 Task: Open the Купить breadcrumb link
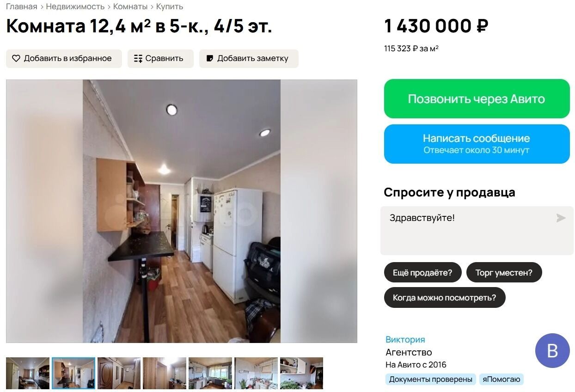170,6
